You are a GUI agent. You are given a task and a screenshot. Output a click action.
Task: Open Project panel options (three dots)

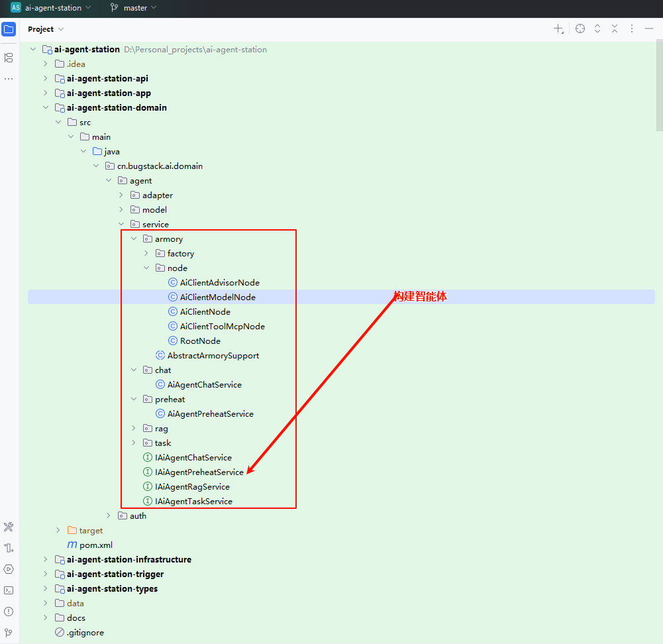click(x=632, y=29)
